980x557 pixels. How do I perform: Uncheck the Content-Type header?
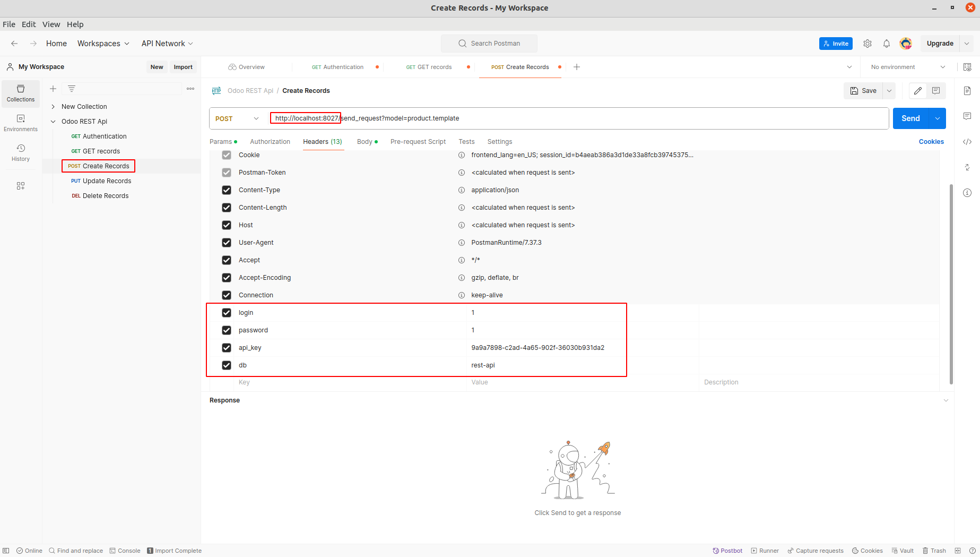coord(227,190)
